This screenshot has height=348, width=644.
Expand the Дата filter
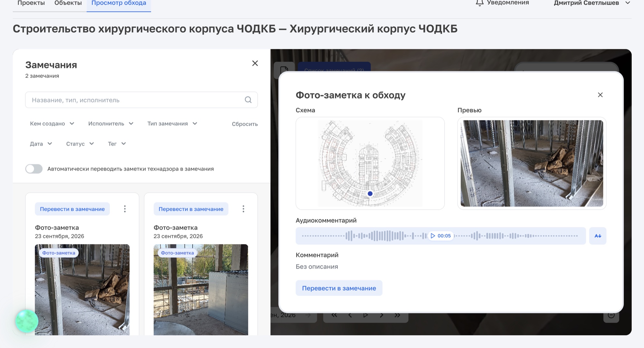click(41, 144)
